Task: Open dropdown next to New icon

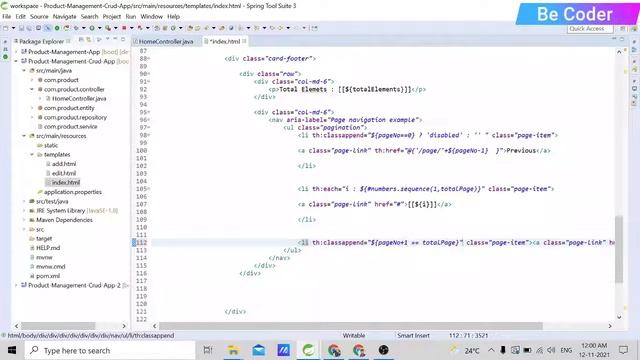Action: coord(13,28)
